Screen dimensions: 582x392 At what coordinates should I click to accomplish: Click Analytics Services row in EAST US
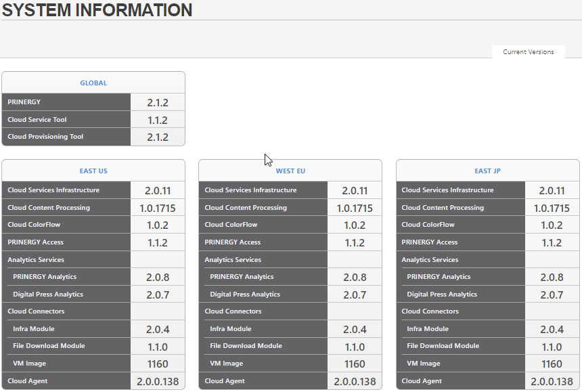click(x=93, y=260)
